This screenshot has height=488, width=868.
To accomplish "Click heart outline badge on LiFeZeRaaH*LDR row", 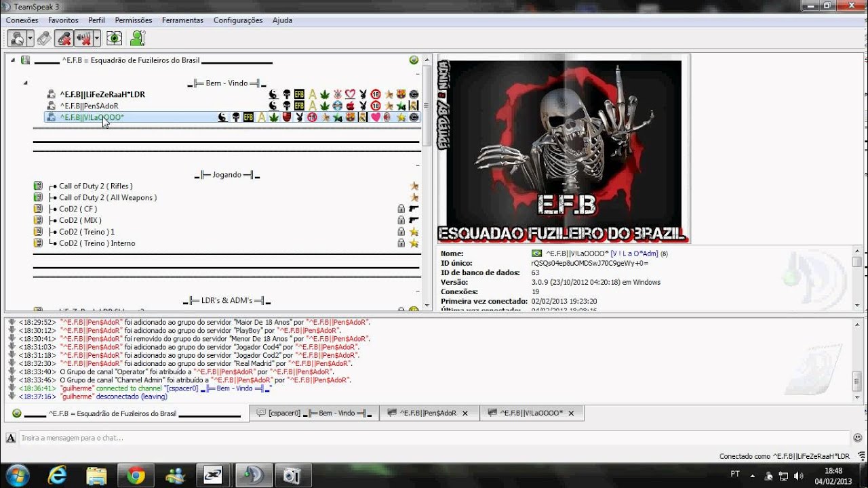I will [350, 94].
